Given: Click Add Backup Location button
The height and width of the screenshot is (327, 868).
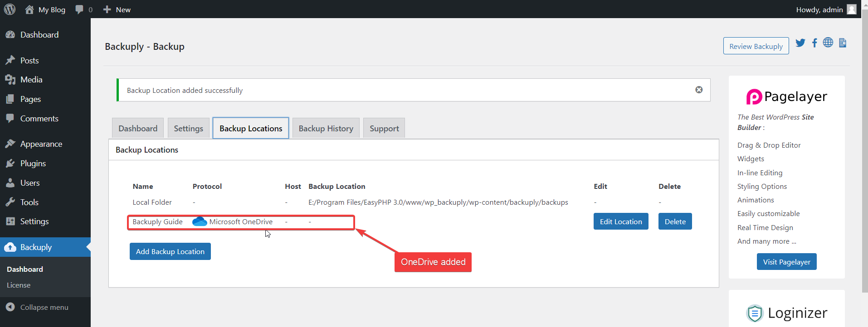Looking at the screenshot, I should point(170,251).
